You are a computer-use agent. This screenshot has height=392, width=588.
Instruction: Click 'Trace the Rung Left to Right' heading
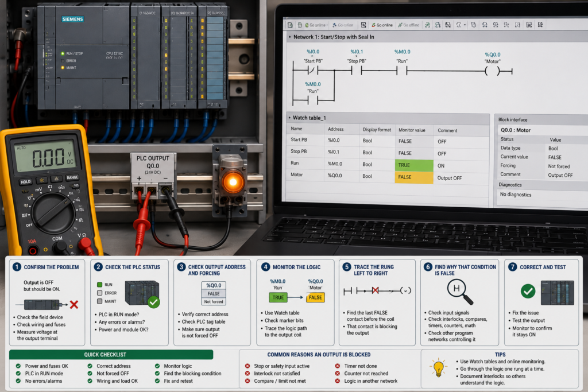[x=373, y=270]
